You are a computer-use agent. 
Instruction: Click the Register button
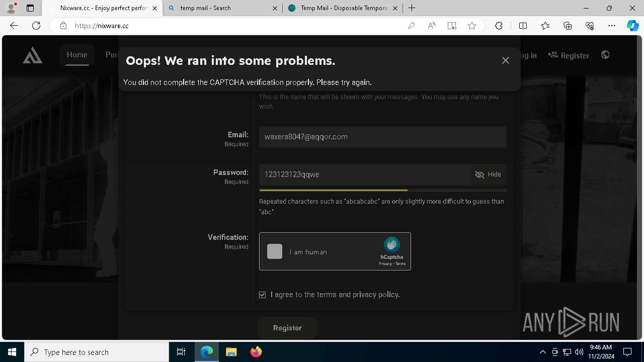click(287, 328)
